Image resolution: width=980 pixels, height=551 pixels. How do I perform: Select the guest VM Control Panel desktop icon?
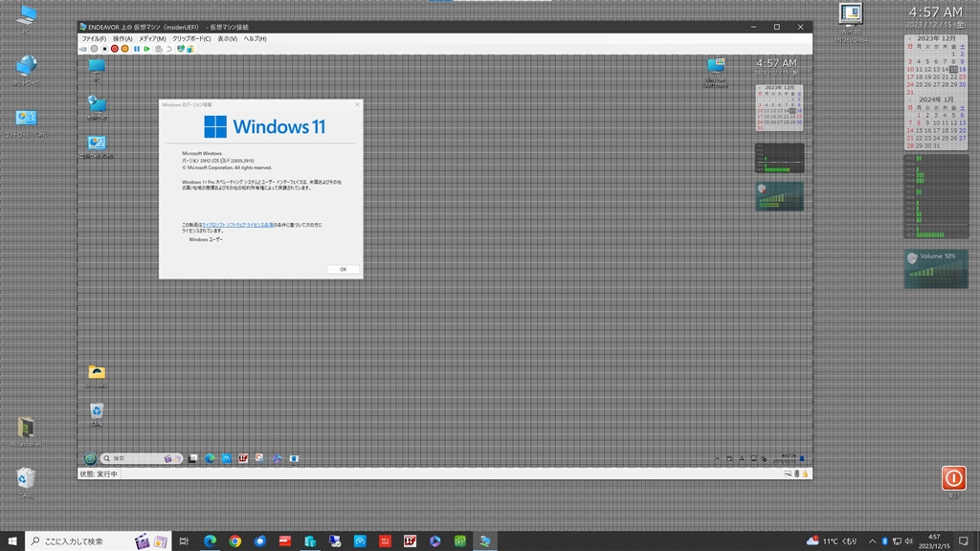click(97, 147)
